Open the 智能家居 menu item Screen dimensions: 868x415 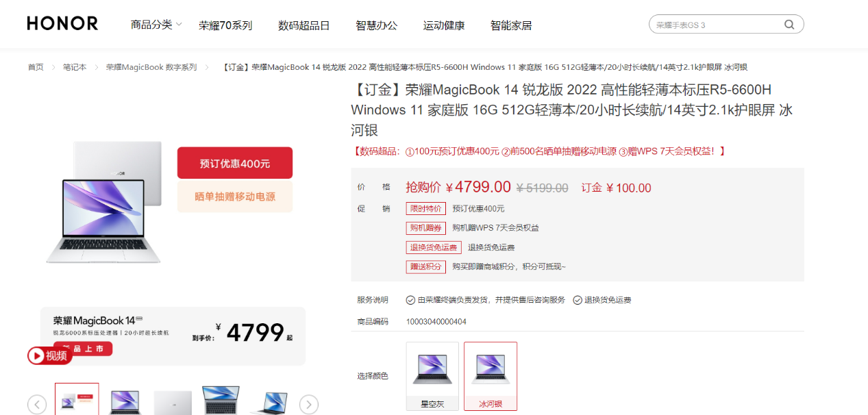[511, 25]
